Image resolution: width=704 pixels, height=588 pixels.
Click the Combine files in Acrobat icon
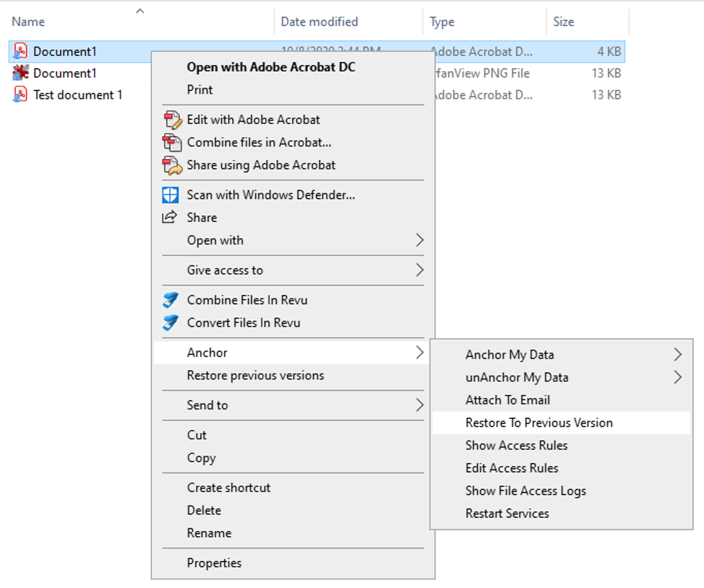(x=172, y=142)
